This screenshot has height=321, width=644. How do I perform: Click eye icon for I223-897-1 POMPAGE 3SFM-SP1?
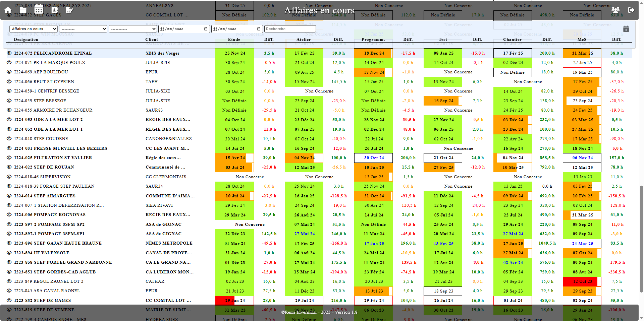tap(9, 234)
